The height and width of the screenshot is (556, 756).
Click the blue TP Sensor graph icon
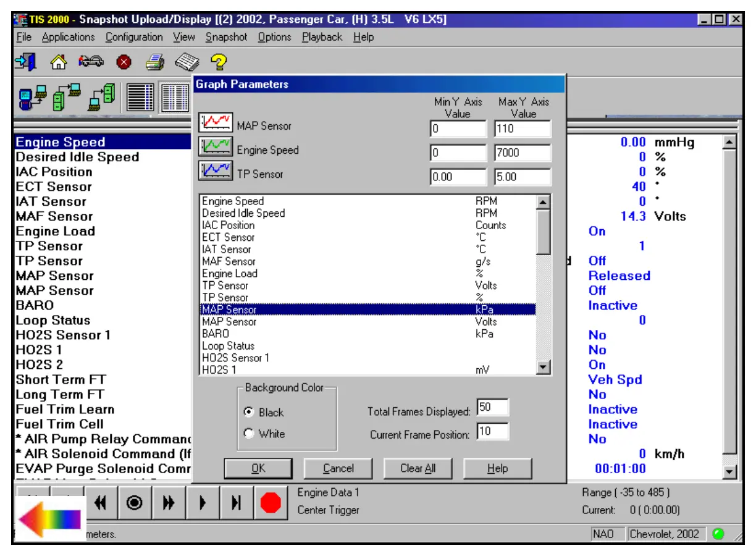click(x=215, y=171)
